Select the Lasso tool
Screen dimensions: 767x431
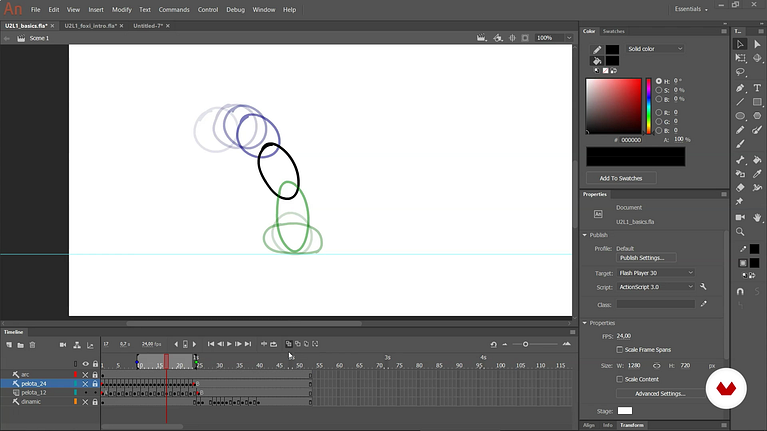coord(740,72)
